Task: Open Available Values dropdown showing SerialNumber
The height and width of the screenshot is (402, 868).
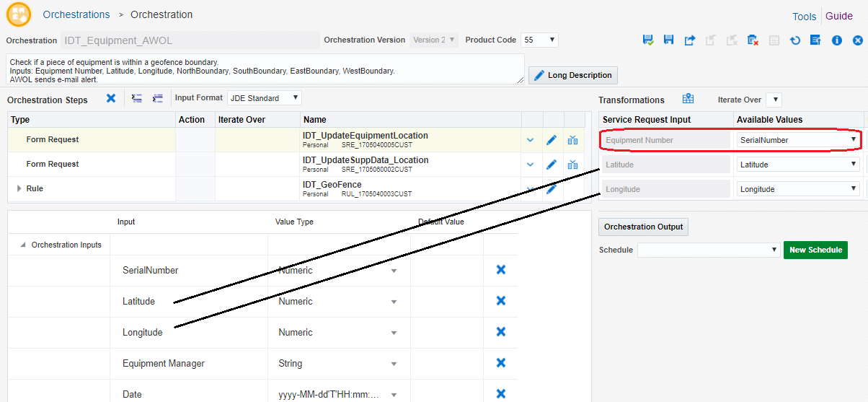Action: (x=798, y=140)
